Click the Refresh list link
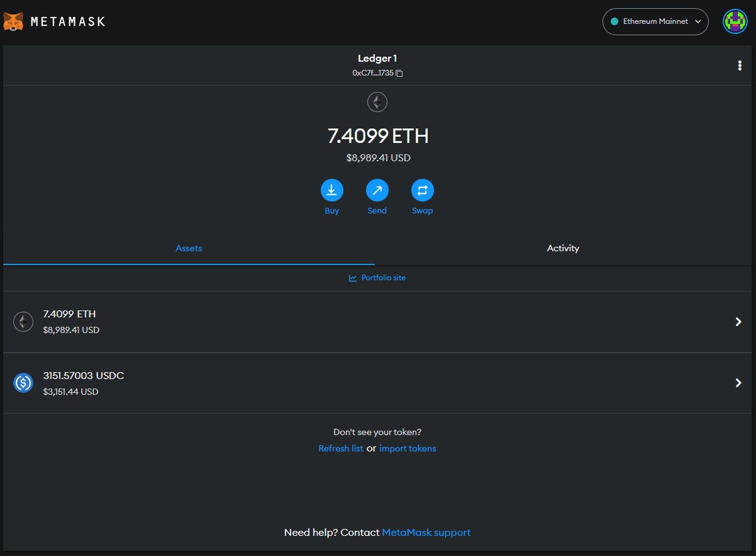Screen dimensions: 756x556 (x=341, y=449)
